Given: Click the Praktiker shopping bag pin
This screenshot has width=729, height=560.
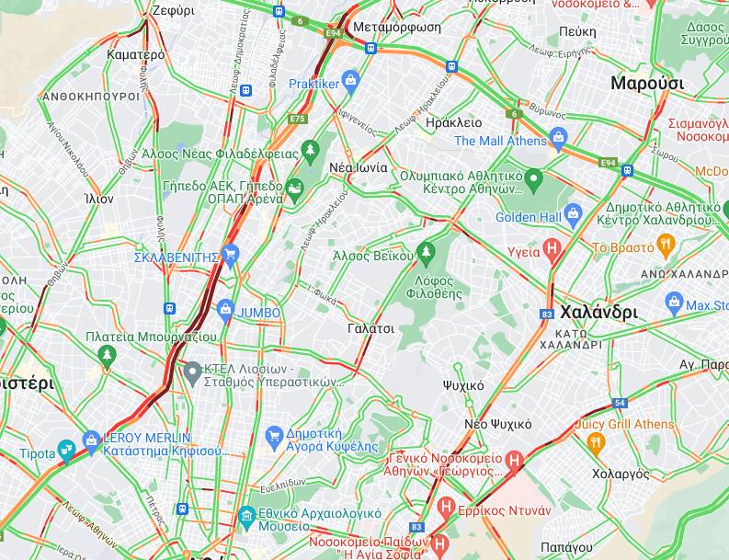Looking at the screenshot, I should point(350,82).
